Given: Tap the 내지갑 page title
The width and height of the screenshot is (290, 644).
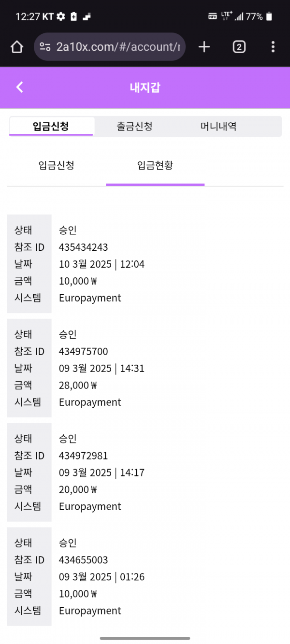Looking at the screenshot, I should [145, 87].
